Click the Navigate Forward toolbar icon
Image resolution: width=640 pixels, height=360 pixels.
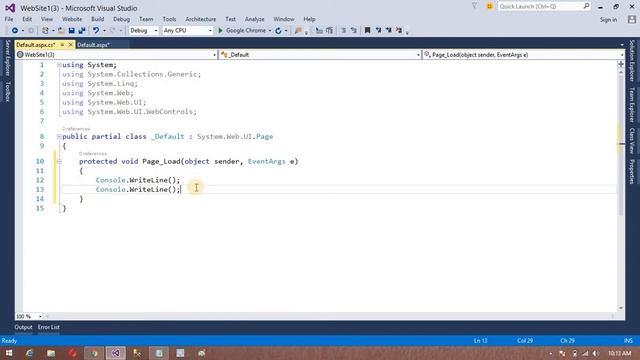point(31,31)
